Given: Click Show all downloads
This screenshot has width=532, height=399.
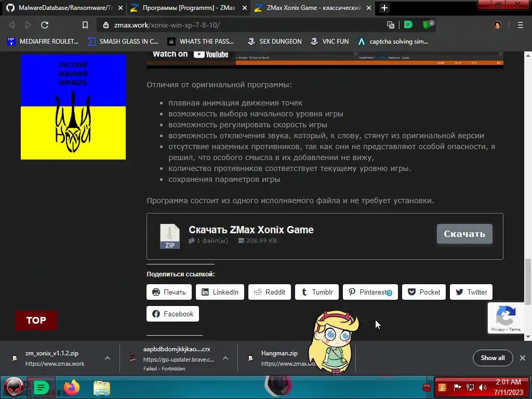Looking at the screenshot, I should tap(493, 358).
